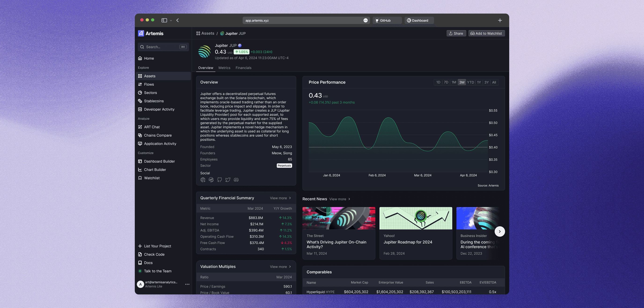Open Stablecoins from the Explore menu
The height and width of the screenshot is (308, 644).
click(x=154, y=101)
